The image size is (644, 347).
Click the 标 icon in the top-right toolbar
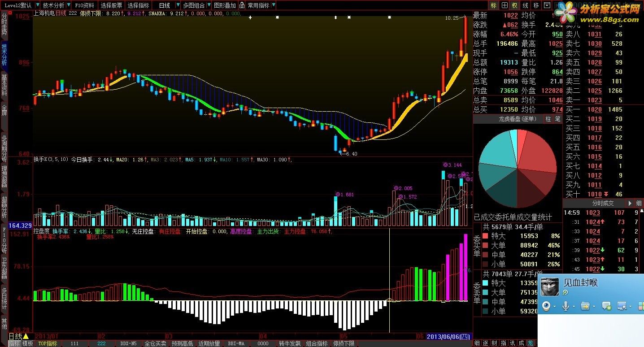pyautogui.click(x=494, y=5)
